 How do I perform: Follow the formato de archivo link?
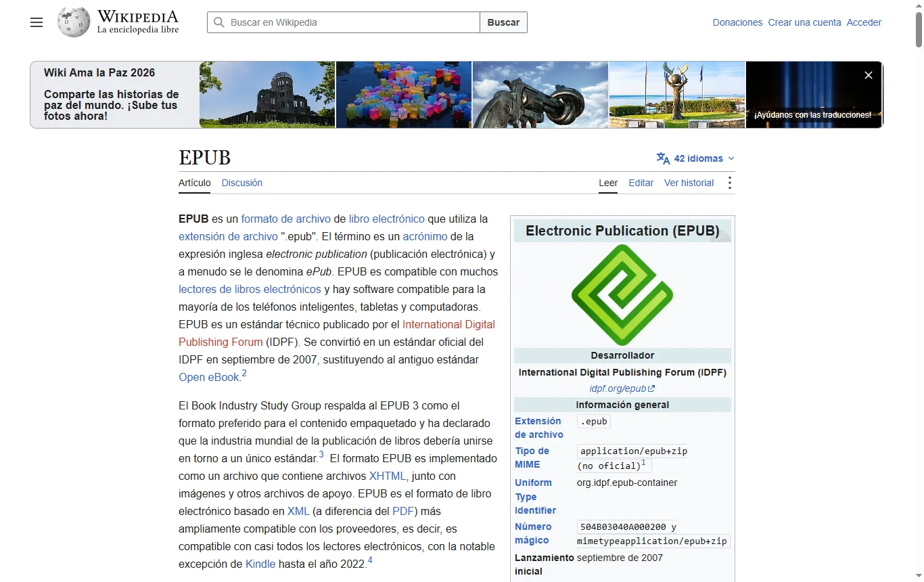(x=286, y=219)
